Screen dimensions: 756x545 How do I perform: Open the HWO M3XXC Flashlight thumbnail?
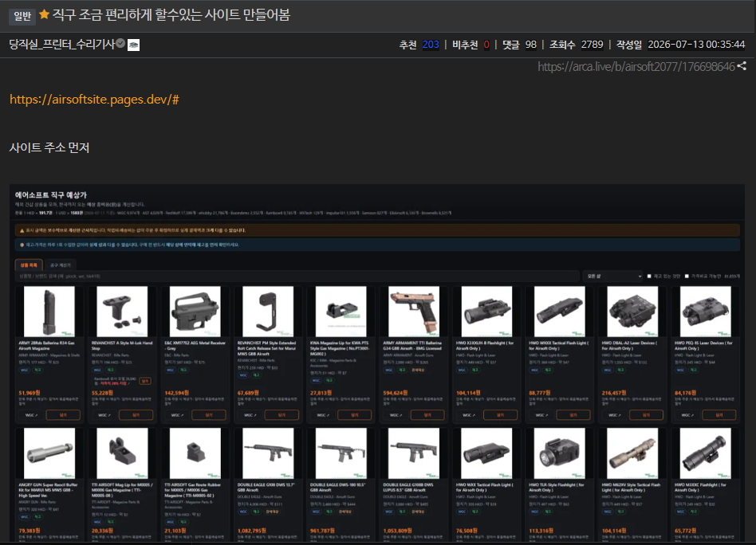706,453
